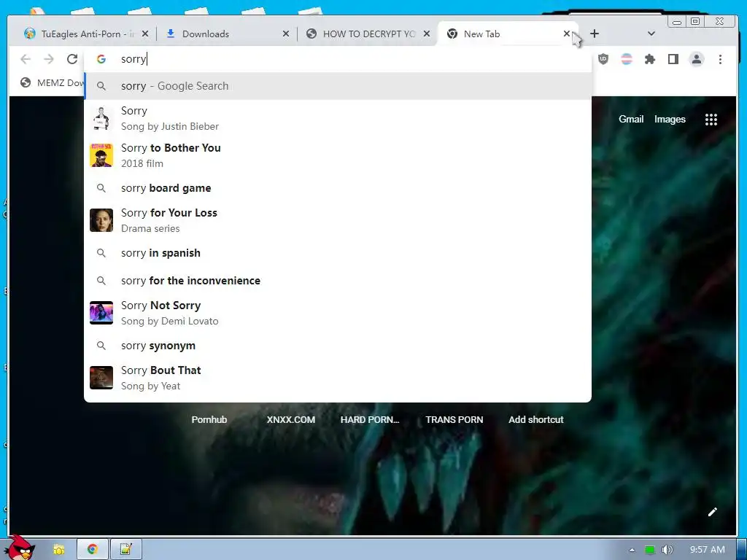Switch to TuEagles Anti-Porn tab

click(x=86, y=34)
